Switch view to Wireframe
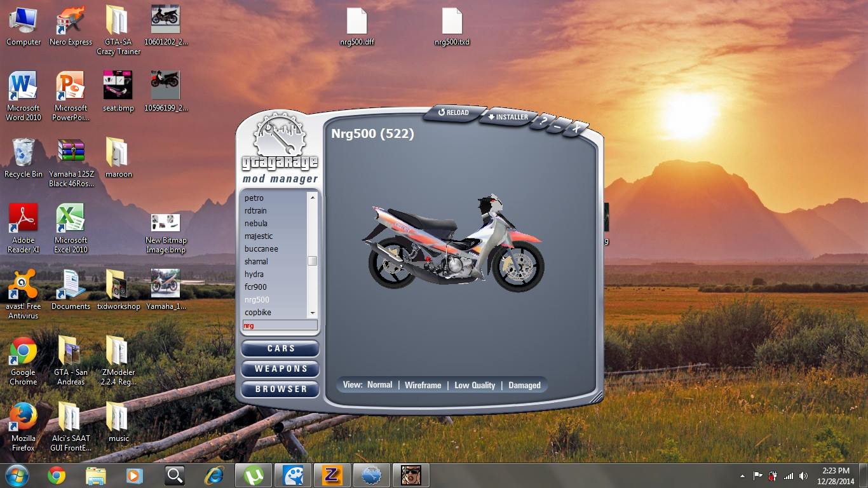 click(x=423, y=385)
